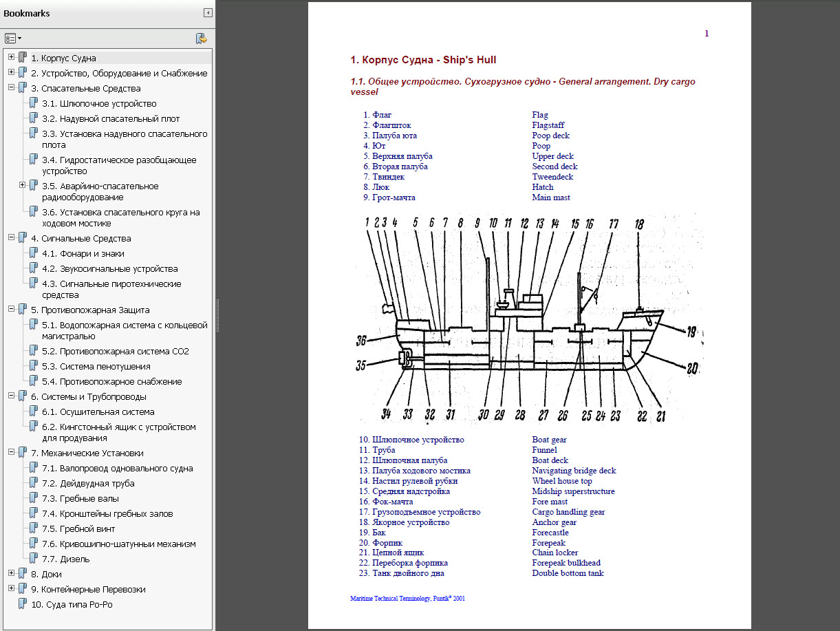Collapse the '3. Спасательные Средства' bookmark
The height and width of the screenshot is (631, 840).
coord(12,88)
